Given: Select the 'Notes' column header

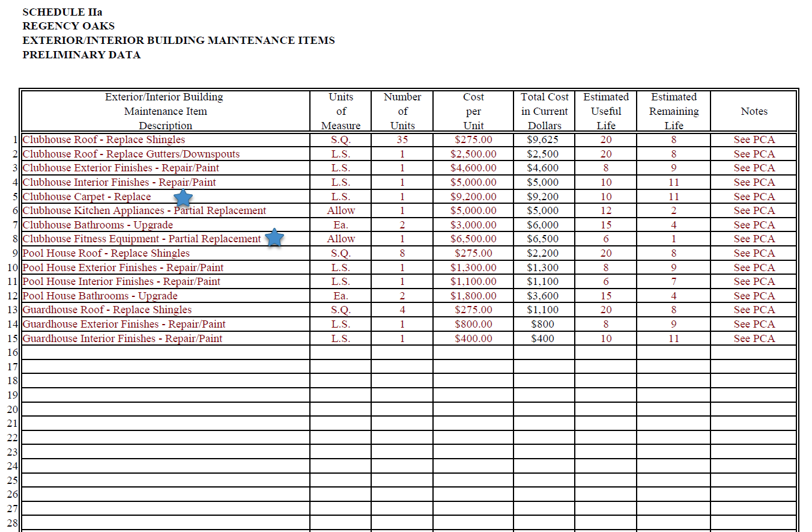Looking at the screenshot, I should (754, 111).
